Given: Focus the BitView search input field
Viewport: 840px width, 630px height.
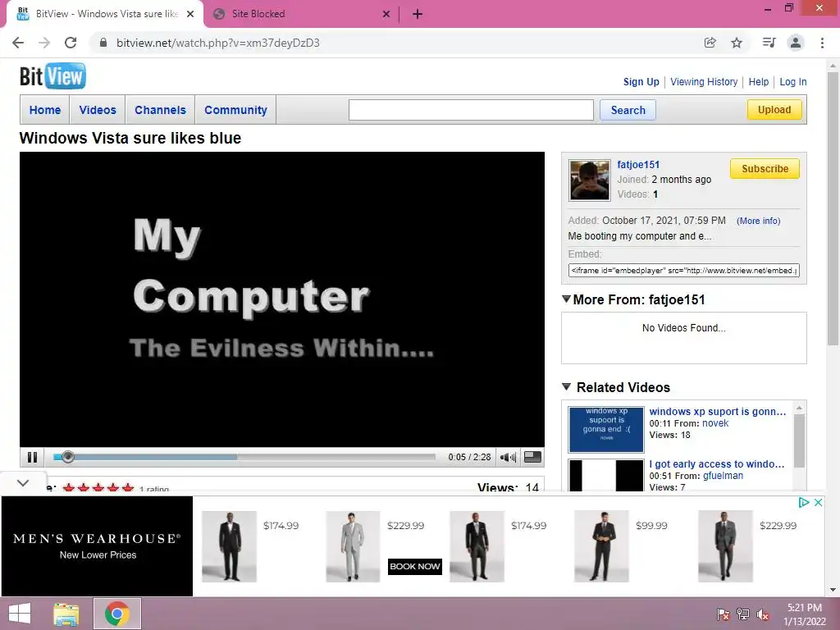Looking at the screenshot, I should 471,110.
